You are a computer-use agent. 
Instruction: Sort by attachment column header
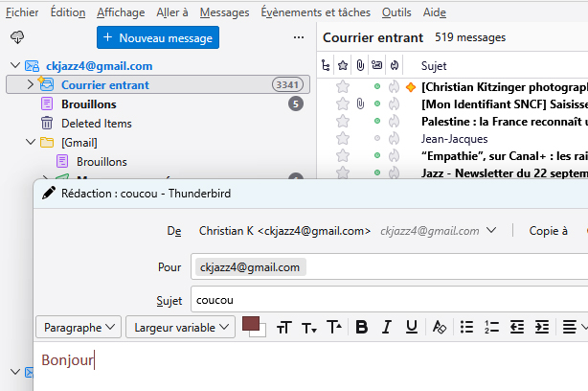360,66
